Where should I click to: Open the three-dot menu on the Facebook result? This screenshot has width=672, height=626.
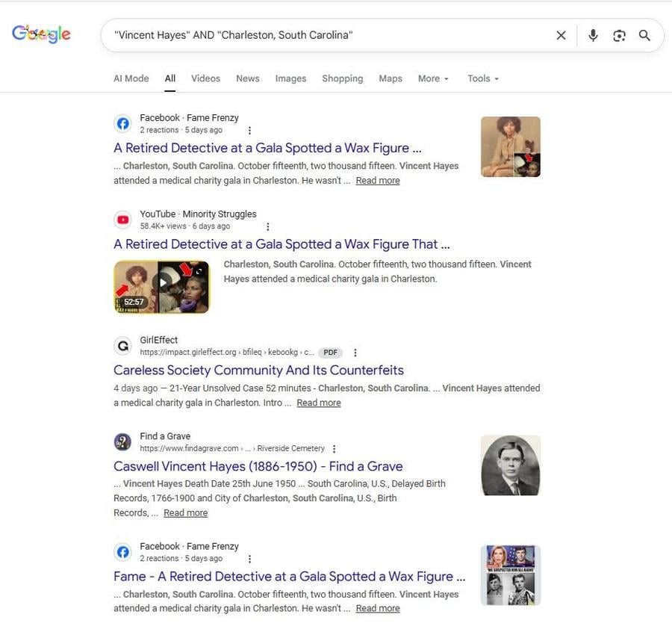click(249, 129)
